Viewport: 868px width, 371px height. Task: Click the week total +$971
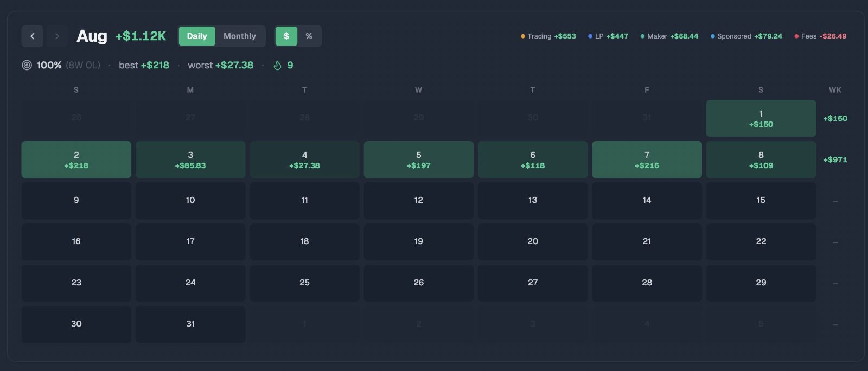(x=835, y=159)
